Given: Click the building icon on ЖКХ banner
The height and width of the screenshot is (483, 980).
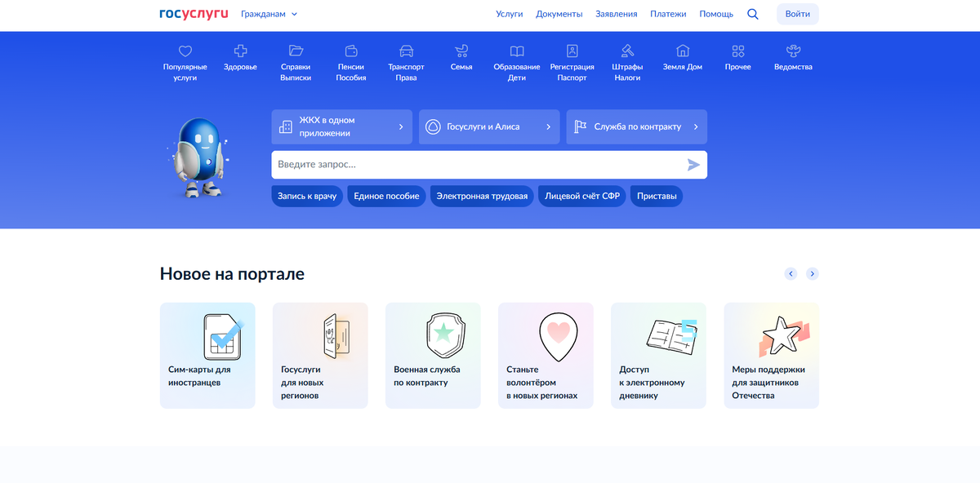Looking at the screenshot, I should coord(286,126).
